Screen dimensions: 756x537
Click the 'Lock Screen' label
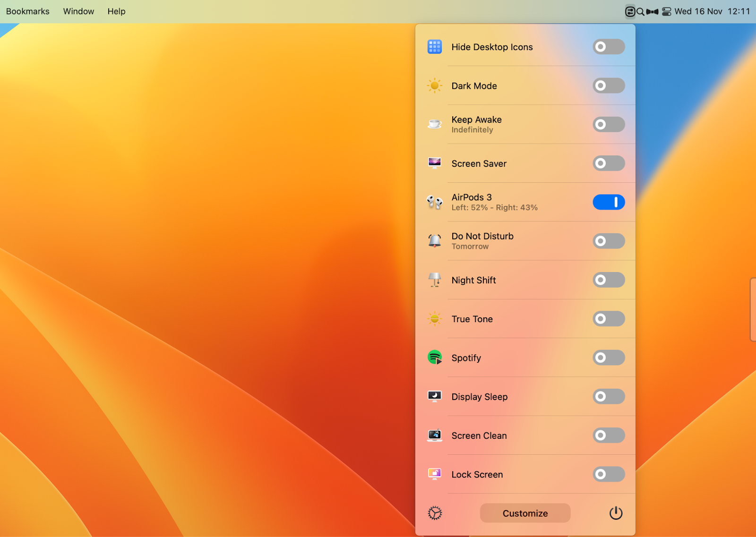click(477, 475)
